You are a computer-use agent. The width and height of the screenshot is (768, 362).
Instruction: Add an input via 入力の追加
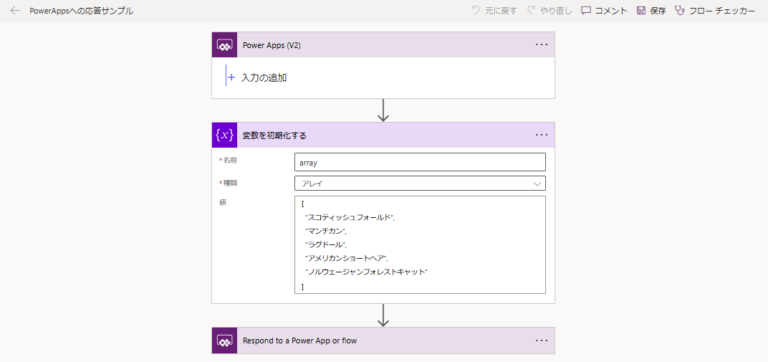click(x=264, y=77)
